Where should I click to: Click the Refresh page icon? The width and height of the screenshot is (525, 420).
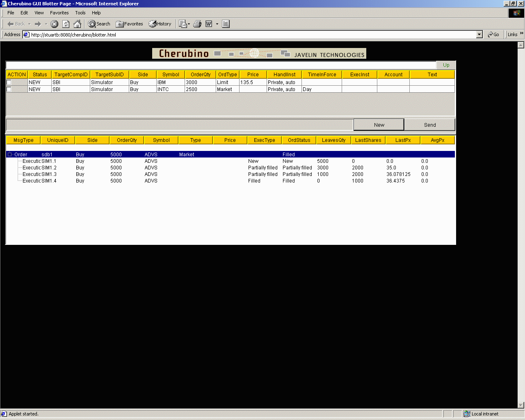(66, 24)
